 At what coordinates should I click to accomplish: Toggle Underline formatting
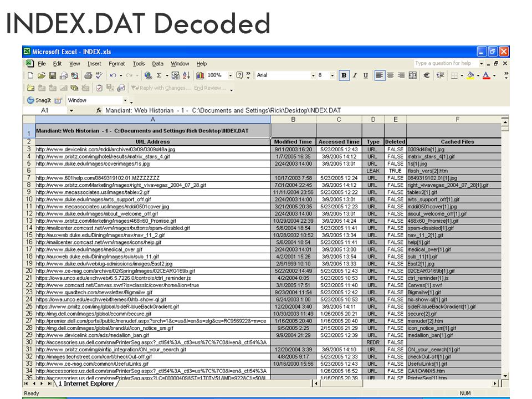tap(365, 75)
